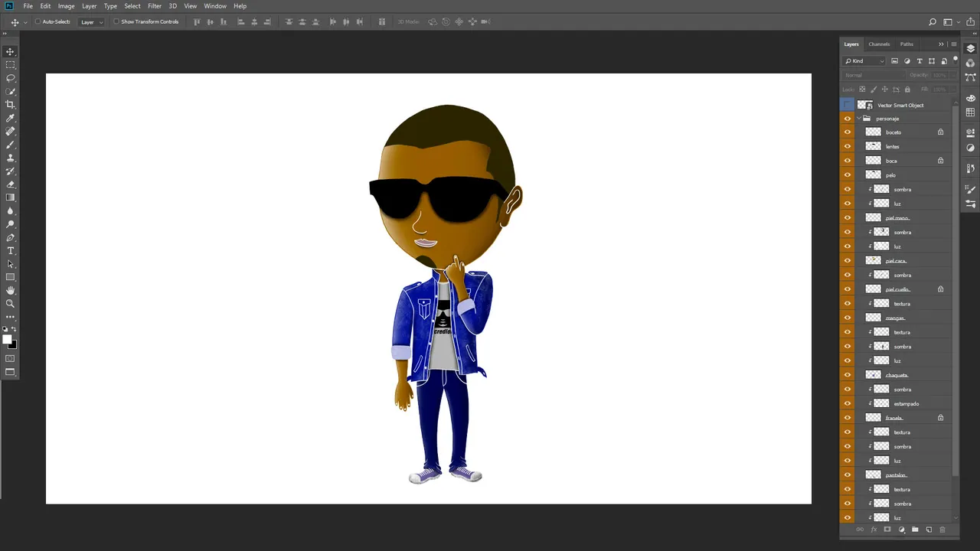Select the Spot Healing Brush tool
The height and width of the screenshot is (551, 980).
[x=10, y=132]
